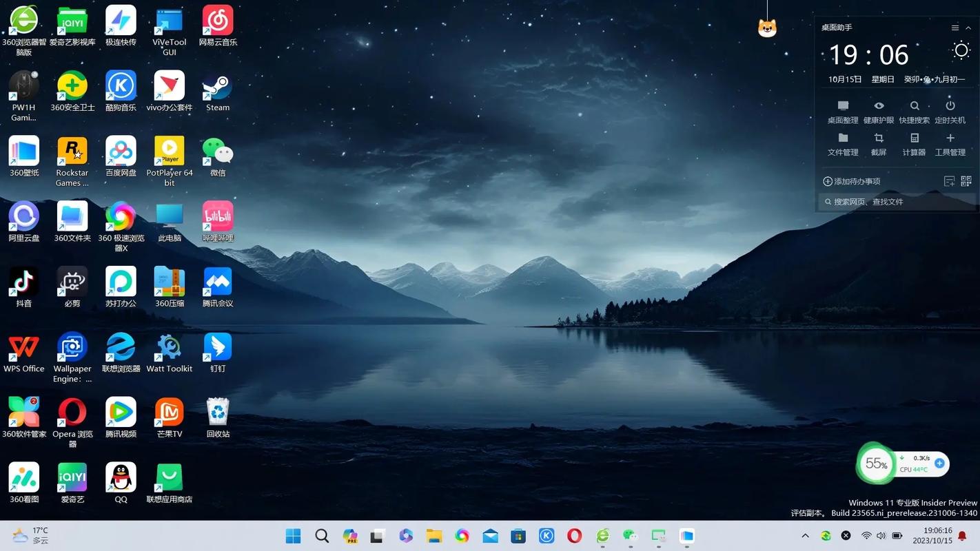Select the 360压缩 desktop icon
The height and width of the screenshot is (551, 980).
(170, 288)
